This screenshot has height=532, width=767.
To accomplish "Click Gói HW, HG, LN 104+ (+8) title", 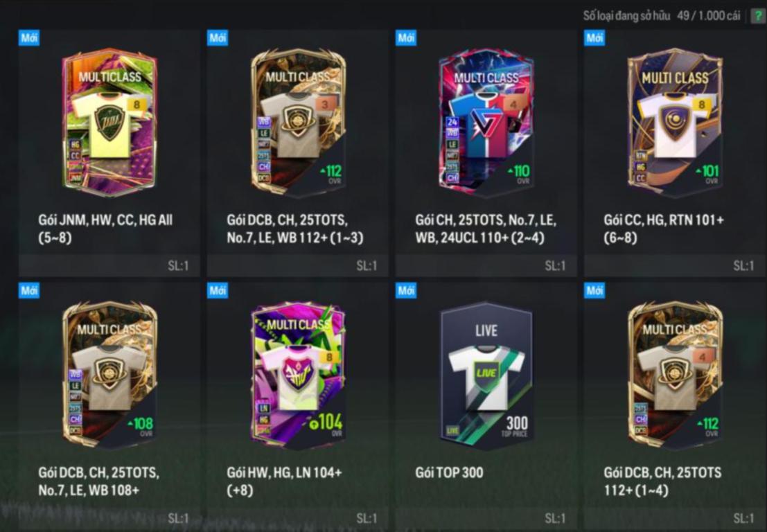I will point(285,481).
